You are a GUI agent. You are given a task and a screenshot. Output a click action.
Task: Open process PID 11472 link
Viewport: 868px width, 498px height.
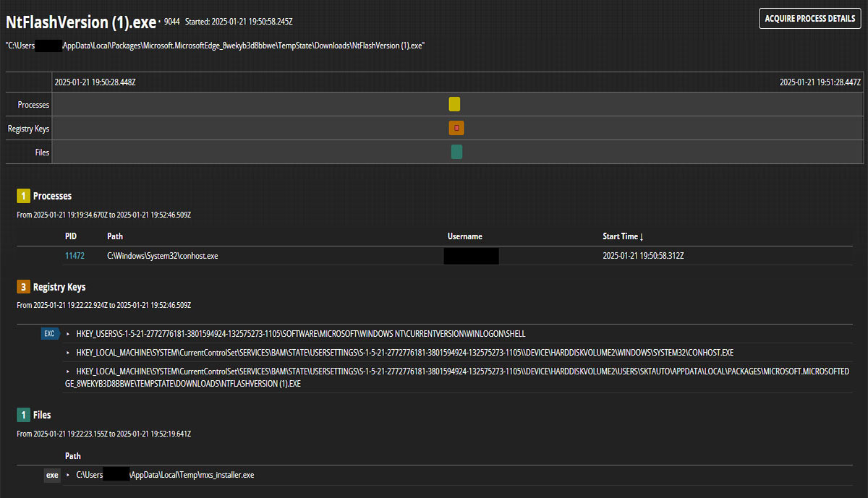pyautogui.click(x=75, y=256)
